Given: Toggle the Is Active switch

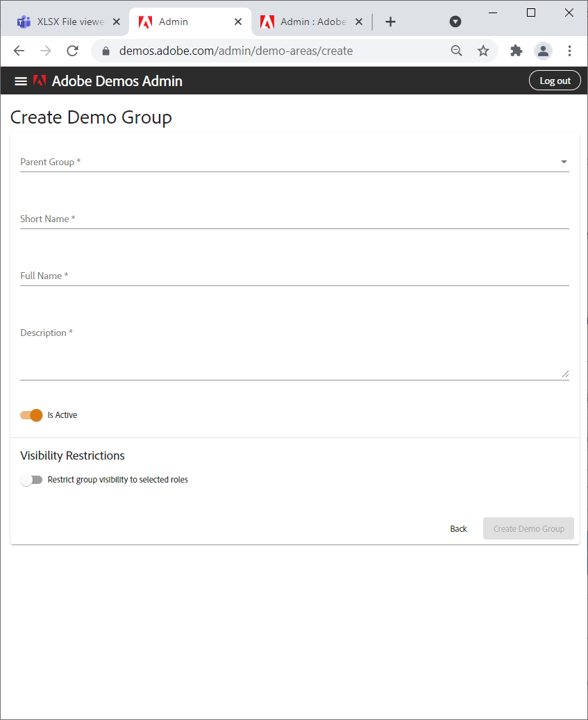Looking at the screenshot, I should 31,415.
